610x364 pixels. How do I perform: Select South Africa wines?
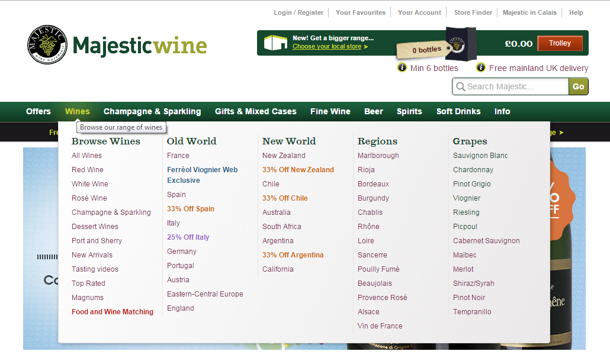point(282,227)
